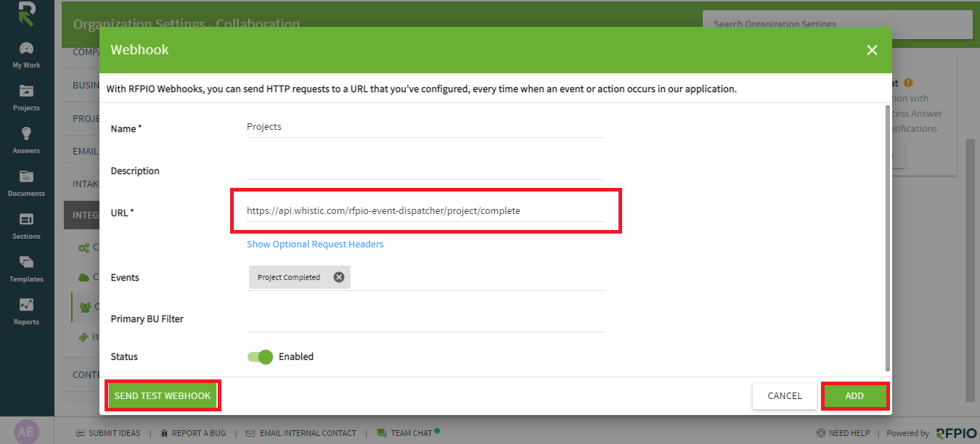Toggle the Enabled status switch
Viewport: 980px width, 444px height.
pyautogui.click(x=260, y=357)
